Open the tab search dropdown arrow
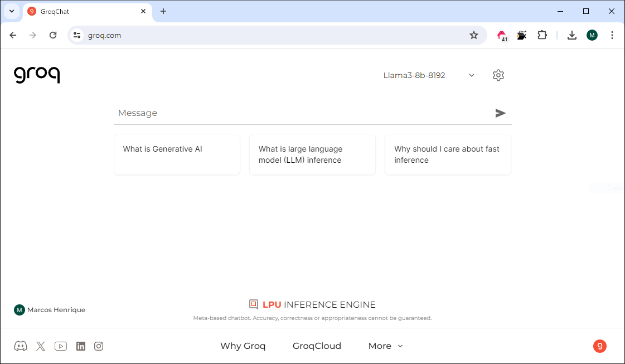The image size is (625, 364). tap(12, 11)
